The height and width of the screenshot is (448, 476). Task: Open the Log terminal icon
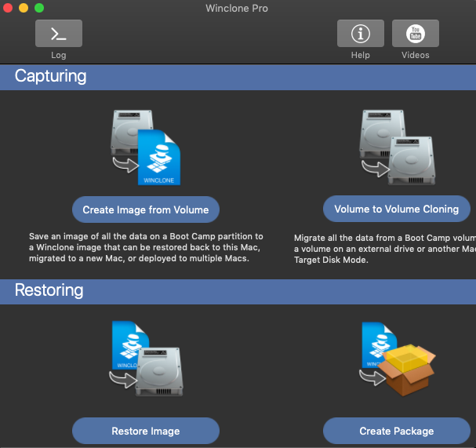(x=59, y=34)
